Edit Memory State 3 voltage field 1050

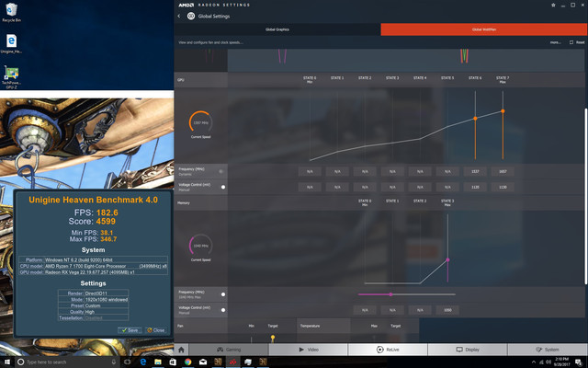tap(447, 310)
